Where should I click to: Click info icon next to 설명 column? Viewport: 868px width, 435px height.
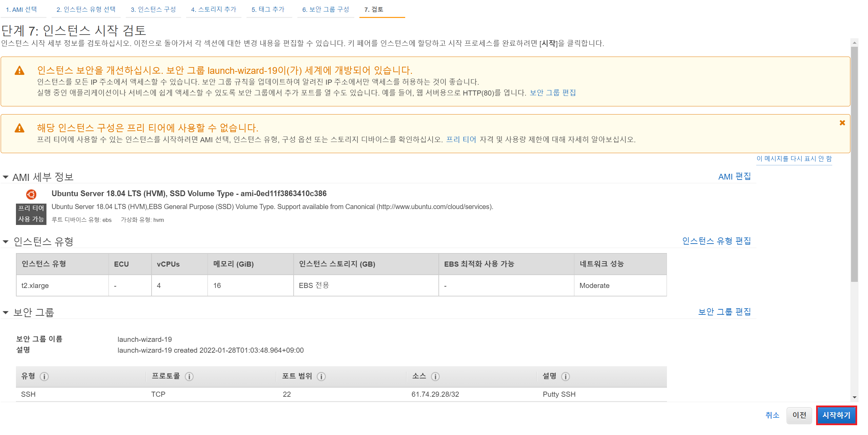[566, 376]
